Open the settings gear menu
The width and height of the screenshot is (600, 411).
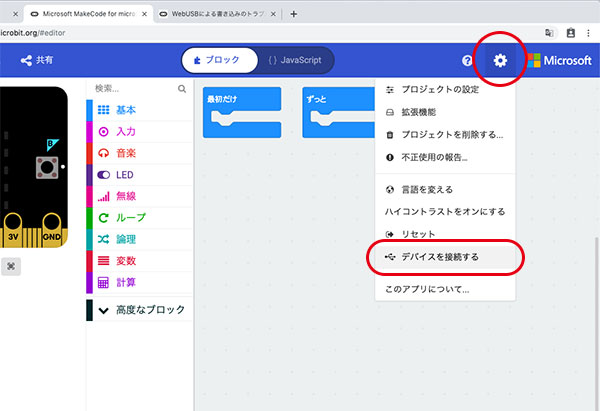(500, 61)
